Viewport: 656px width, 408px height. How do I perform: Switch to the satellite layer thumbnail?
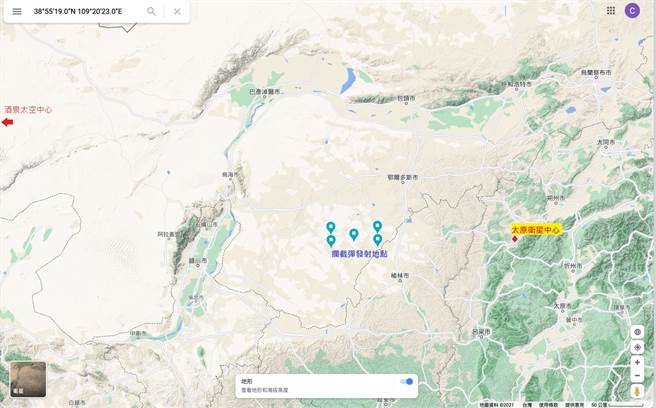point(27,380)
